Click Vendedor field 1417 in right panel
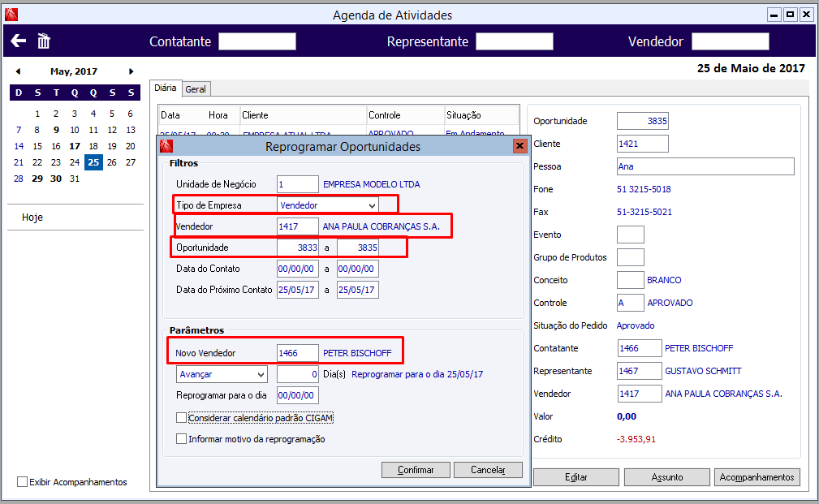 640,394
